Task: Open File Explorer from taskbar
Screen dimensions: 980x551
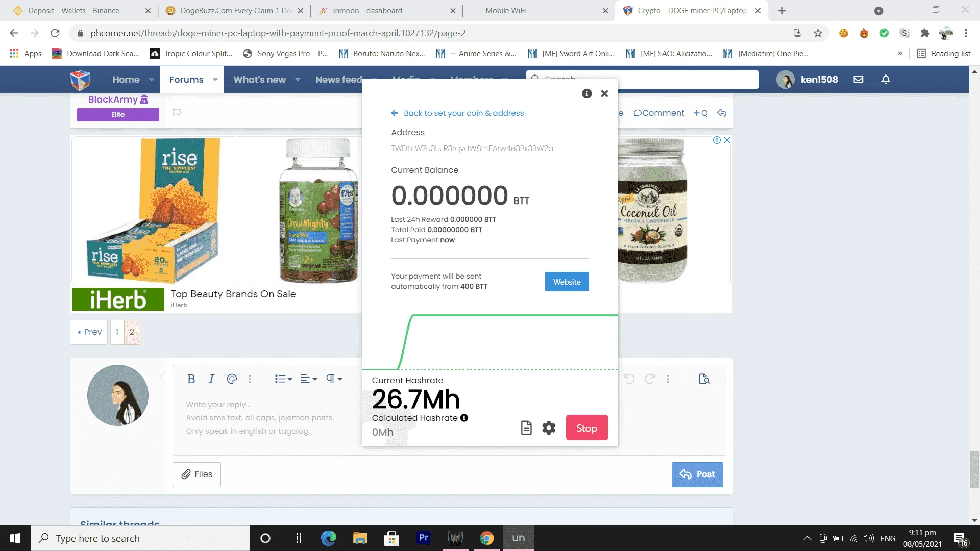Action: [360, 538]
